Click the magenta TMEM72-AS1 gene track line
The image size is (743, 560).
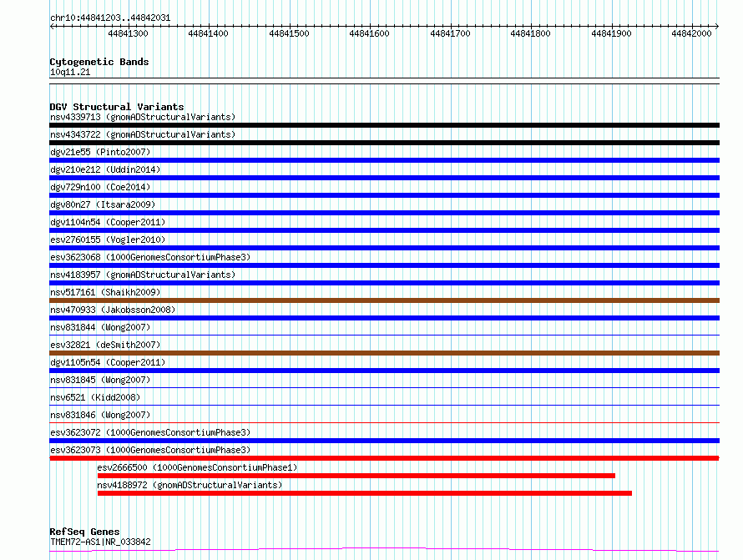tap(384, 550)
